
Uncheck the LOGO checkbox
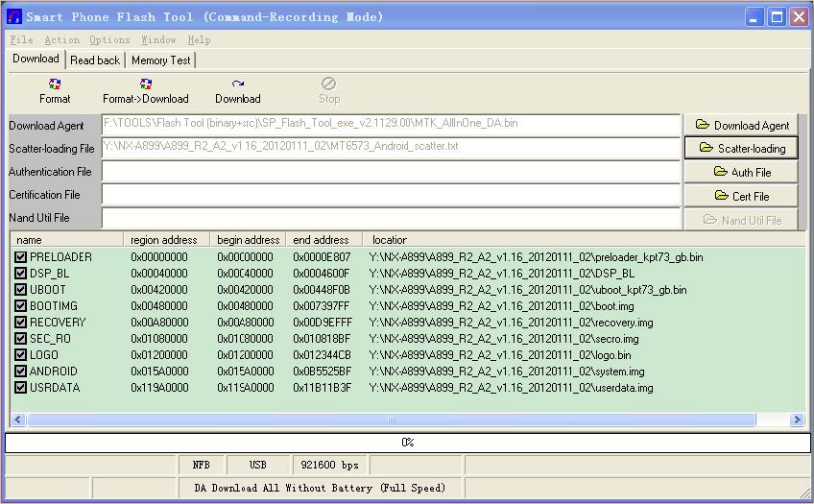tap(20, 355)
